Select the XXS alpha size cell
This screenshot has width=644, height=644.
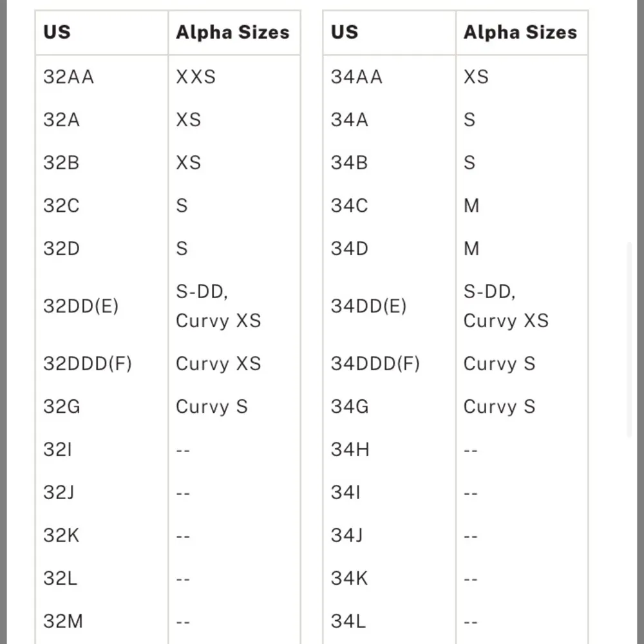pos(196,77)
